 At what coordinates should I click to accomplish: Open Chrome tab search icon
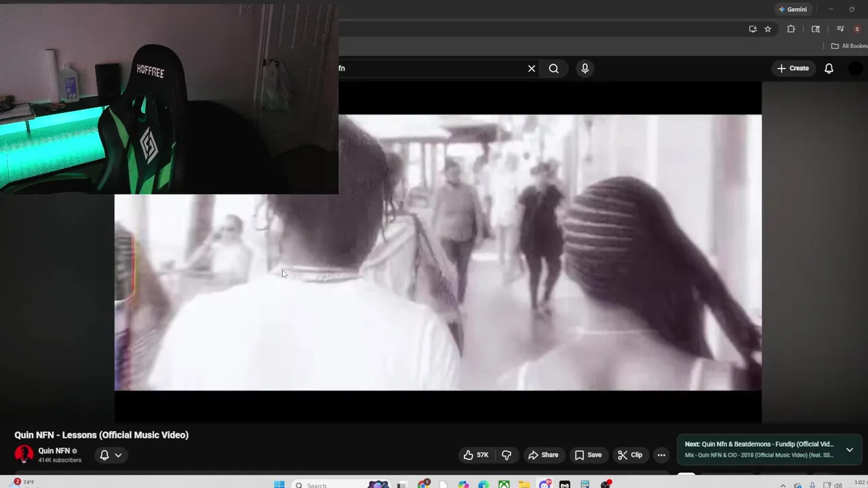pyautogui.click(x=816, y=29)
